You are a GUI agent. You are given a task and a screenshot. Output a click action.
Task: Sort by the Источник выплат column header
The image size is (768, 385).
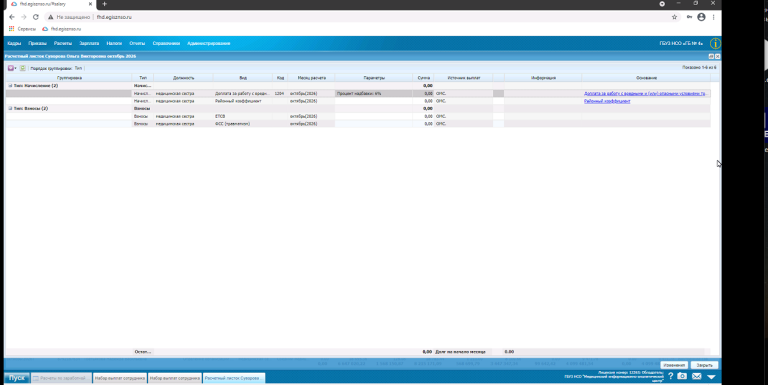[x=463, y=78]
